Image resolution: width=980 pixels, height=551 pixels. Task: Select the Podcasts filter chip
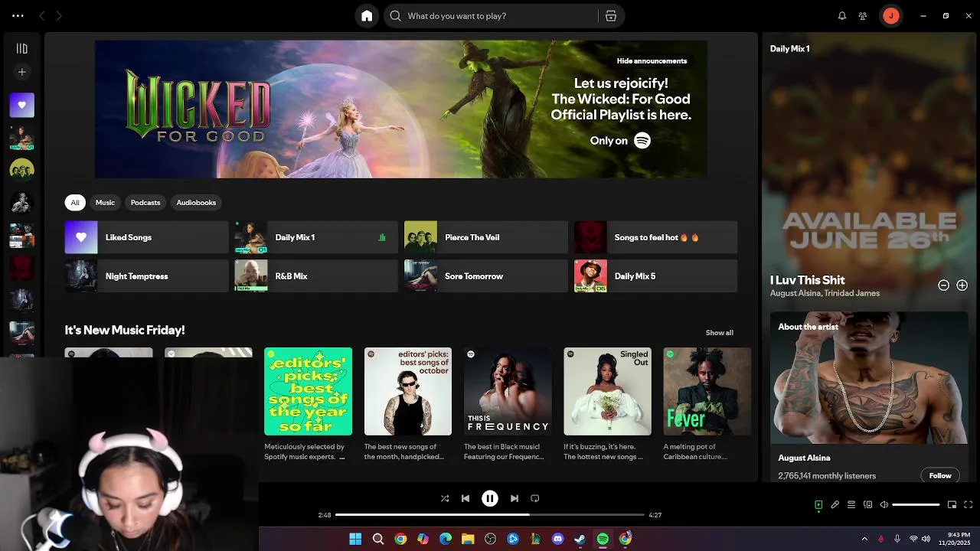tap(145, 203)
